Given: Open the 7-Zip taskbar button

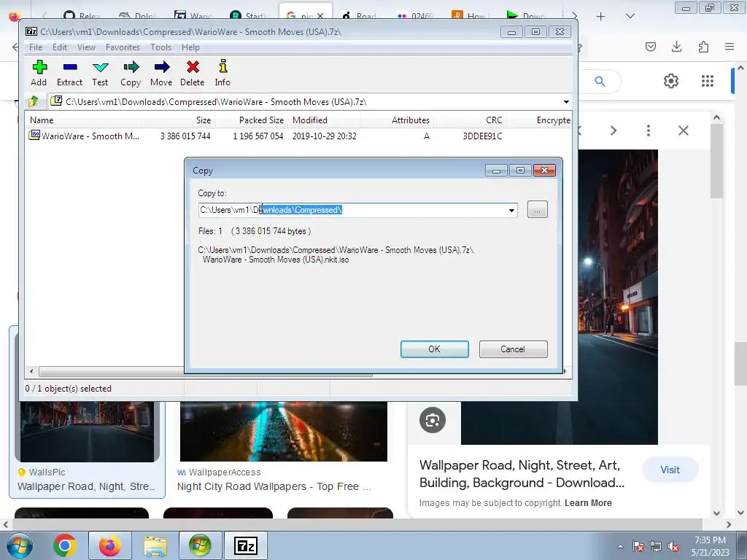Looking at the screenshot, I should tap(245, 545).
